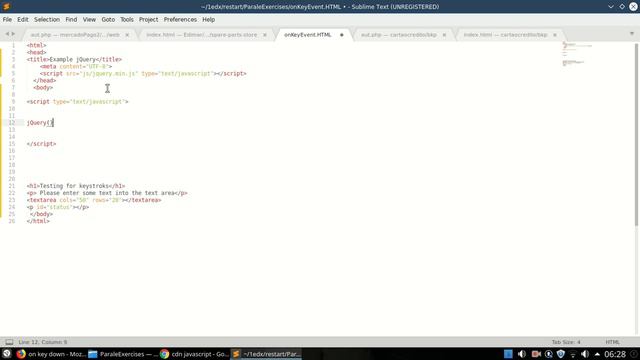Open the Wi-Fi network tray icon

[x=573, y=354]
